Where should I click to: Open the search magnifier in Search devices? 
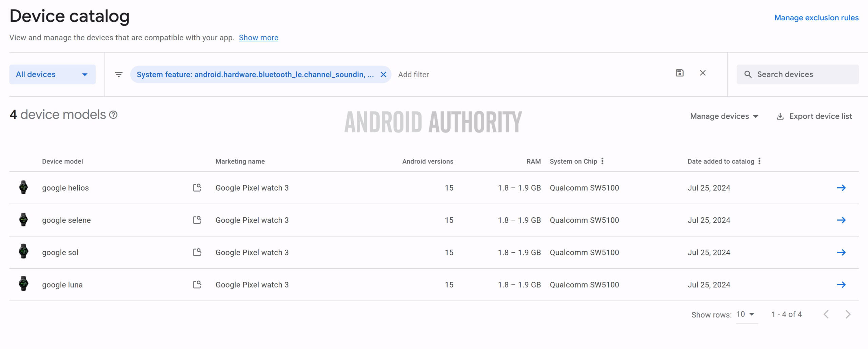point(749,74)
